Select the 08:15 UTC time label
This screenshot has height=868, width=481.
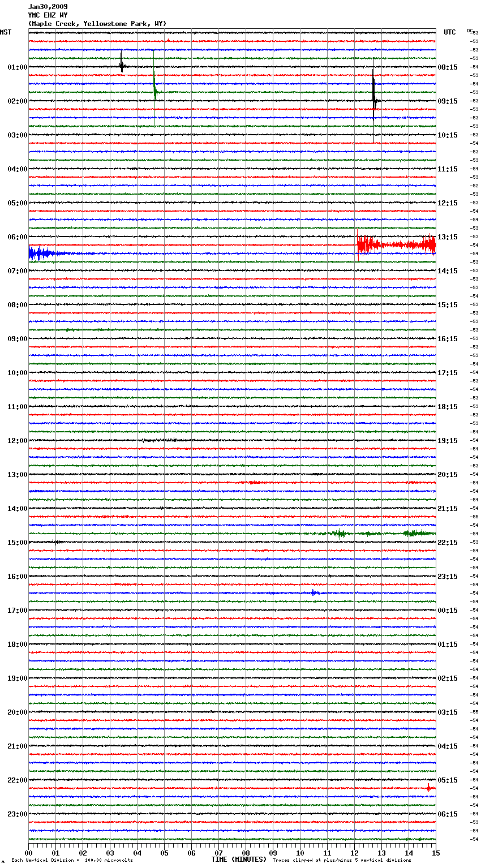tap(448, 67)
